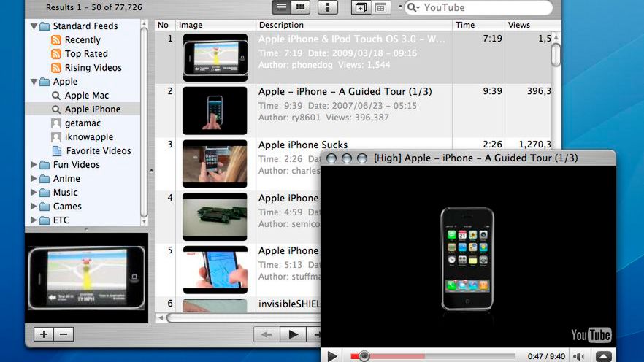Screen dimensions: 644x362
Task: Click the horizontal scrollbar left arrow
Action: (161, 317)
